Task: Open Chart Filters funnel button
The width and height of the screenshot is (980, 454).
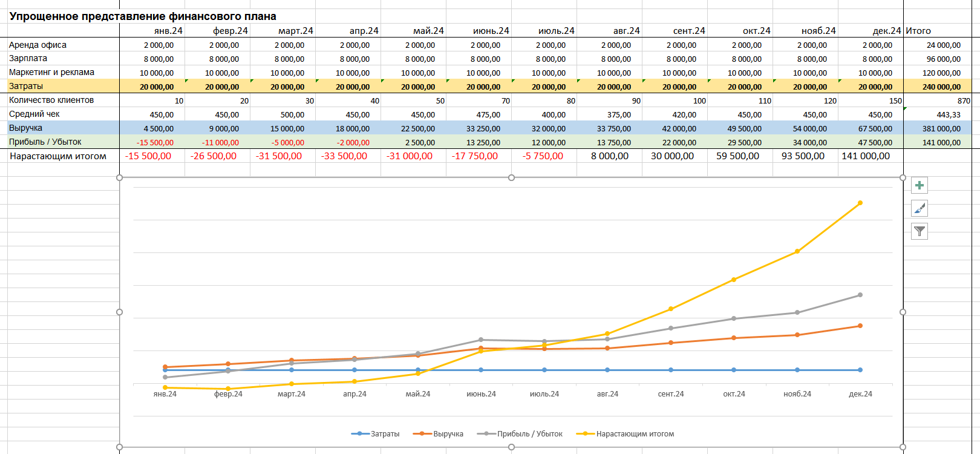Action: coord(919,231)
